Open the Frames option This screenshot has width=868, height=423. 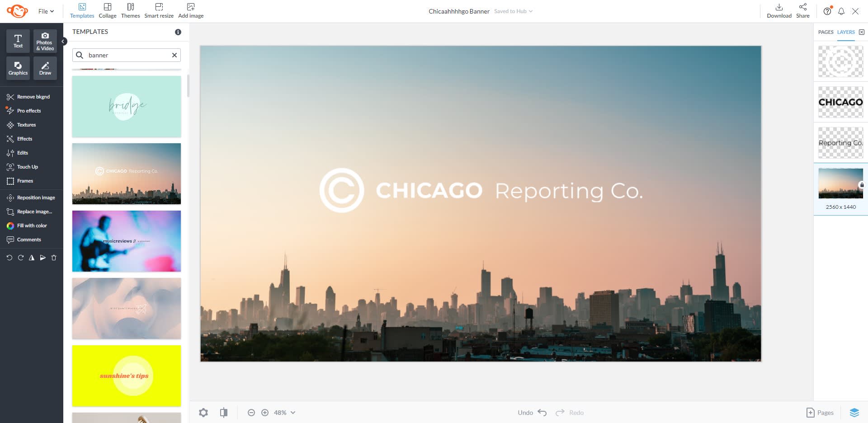(20, 181)
